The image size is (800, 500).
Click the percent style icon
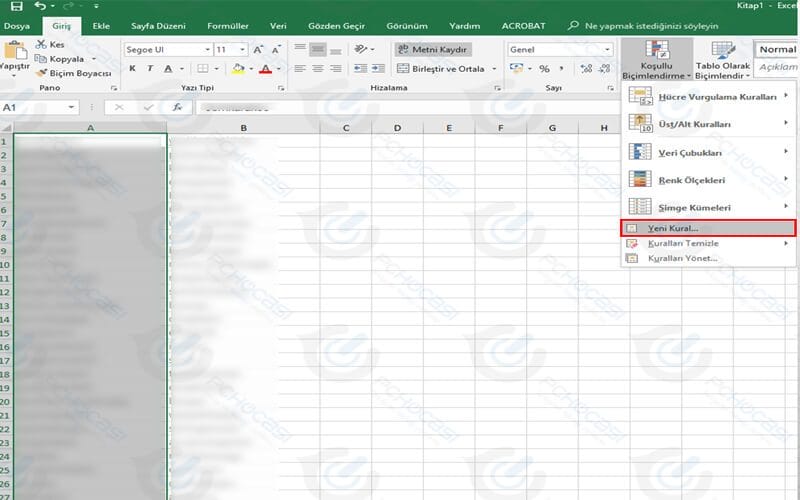[x=545, y=69]
